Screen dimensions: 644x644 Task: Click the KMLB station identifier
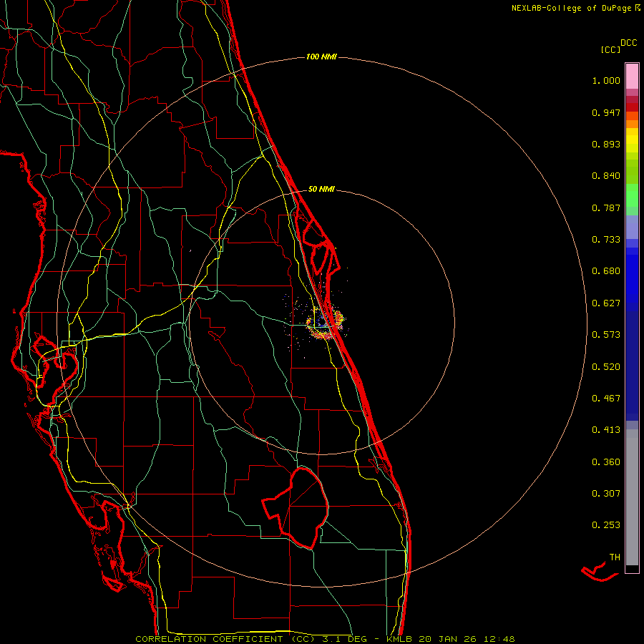(399, 639)
